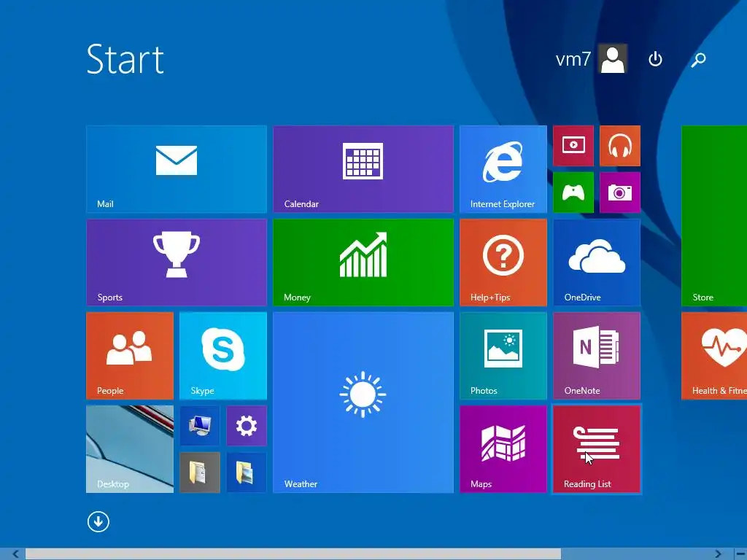Show all apps with down arrow button

pyautogui.click(x=98, y=521)
